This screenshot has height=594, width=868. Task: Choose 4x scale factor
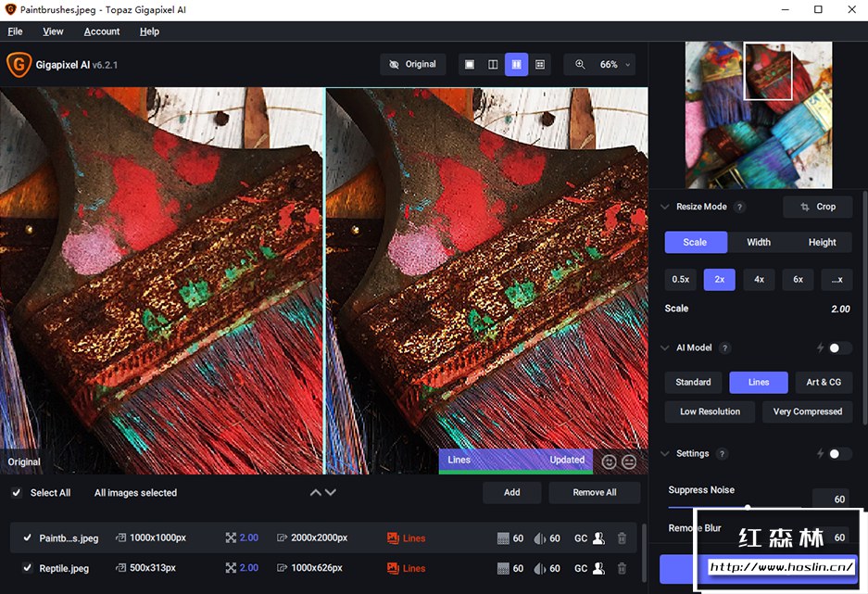(759, 280)
